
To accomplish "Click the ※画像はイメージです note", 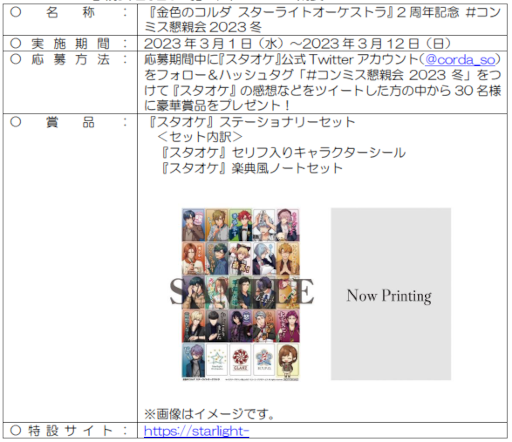I will tap(209, 414).
